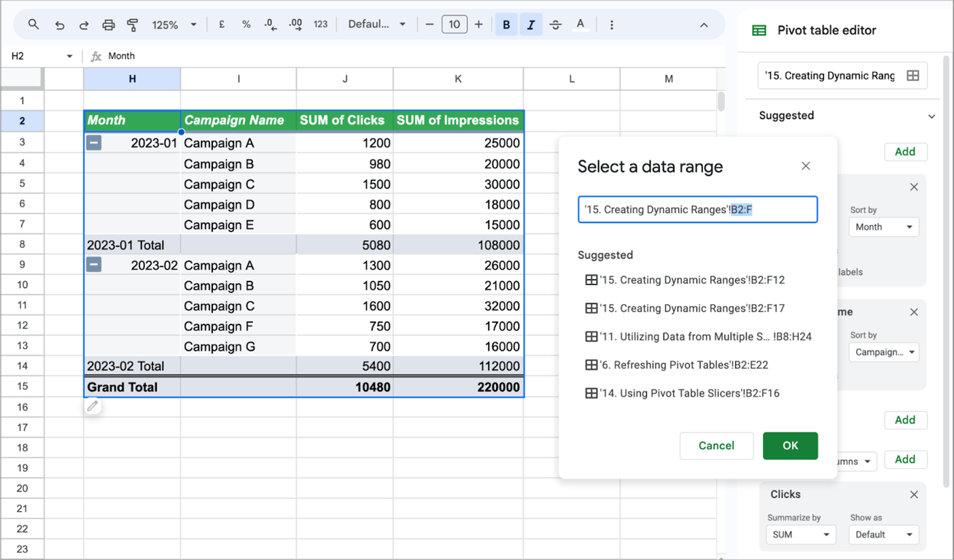Apply percent format icon
The width and height of the screenshot is (954, 560).
tap(247, 24)
